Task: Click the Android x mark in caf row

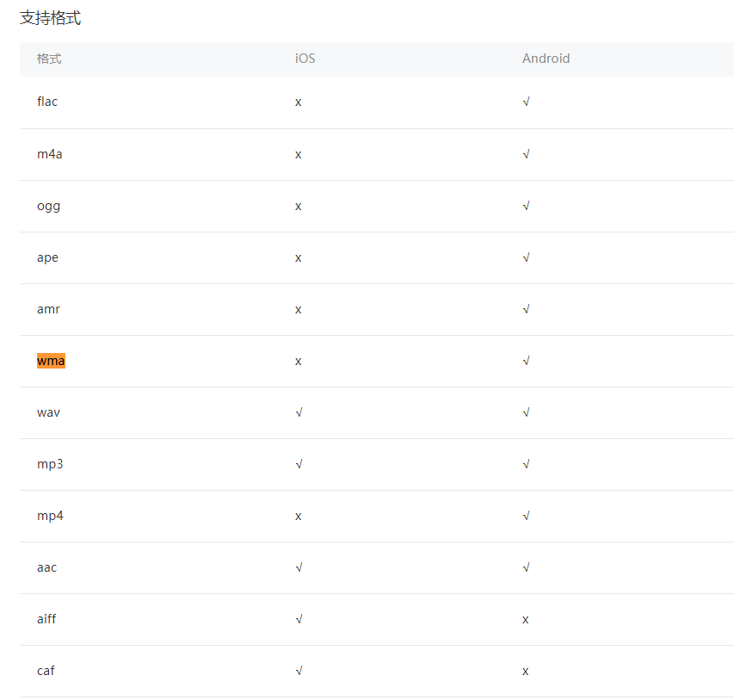Action: pyautogui.click(x=525, y=672)
